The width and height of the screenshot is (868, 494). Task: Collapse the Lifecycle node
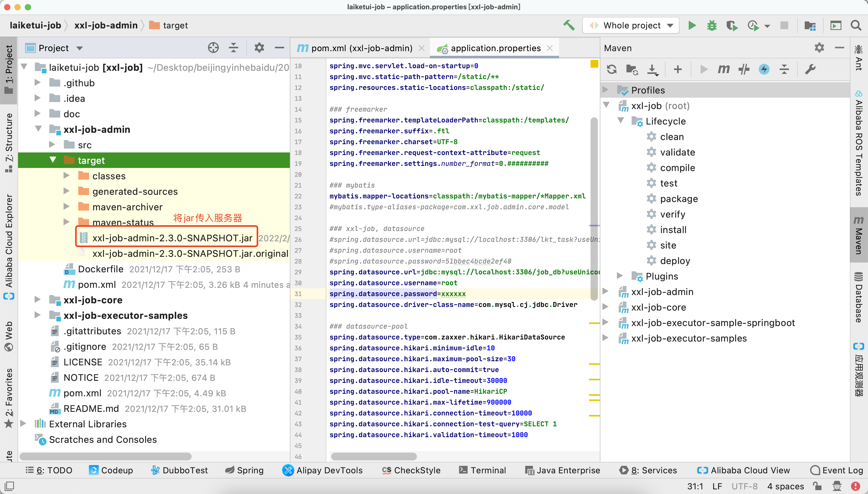621,120
